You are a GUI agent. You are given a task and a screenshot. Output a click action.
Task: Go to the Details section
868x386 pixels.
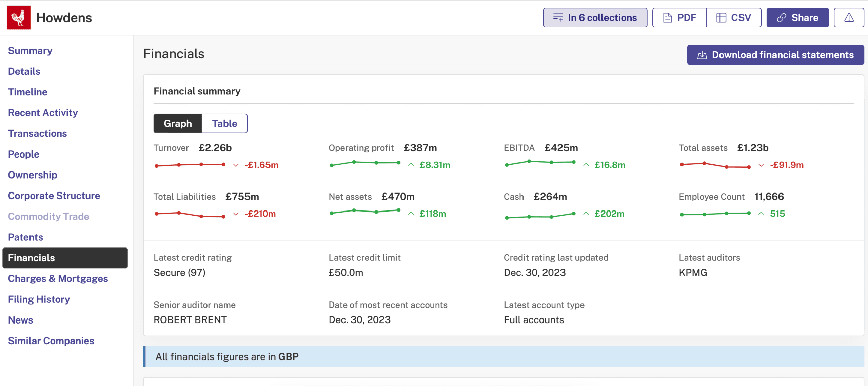tap(24, 71)
